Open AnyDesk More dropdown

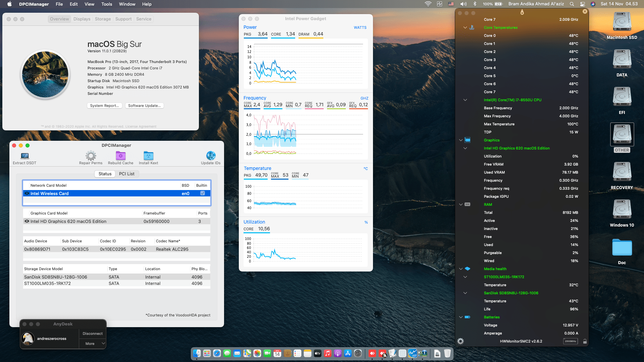(93, 344)
